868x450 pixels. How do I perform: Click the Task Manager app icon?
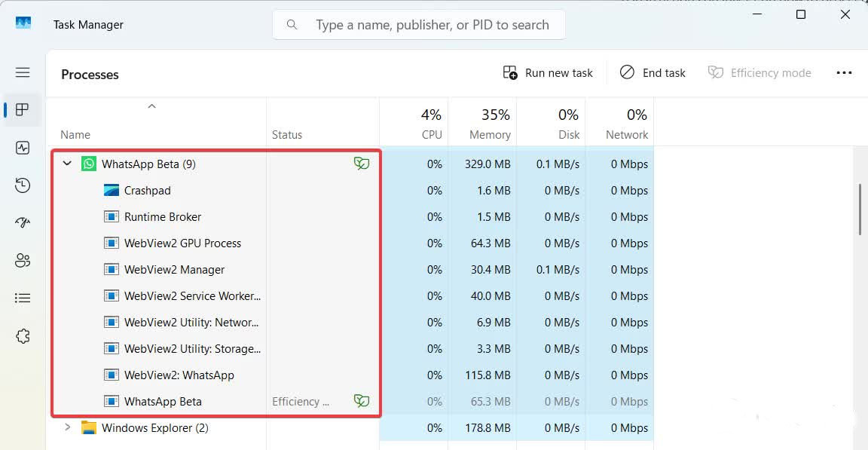tap(23, 23)
